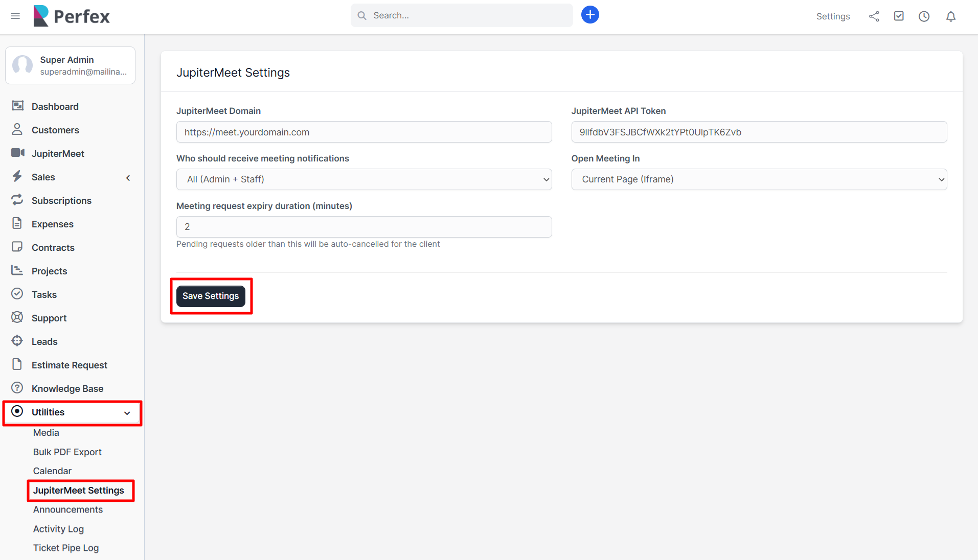Open Subscriptions page

click(x=61, y=201)
